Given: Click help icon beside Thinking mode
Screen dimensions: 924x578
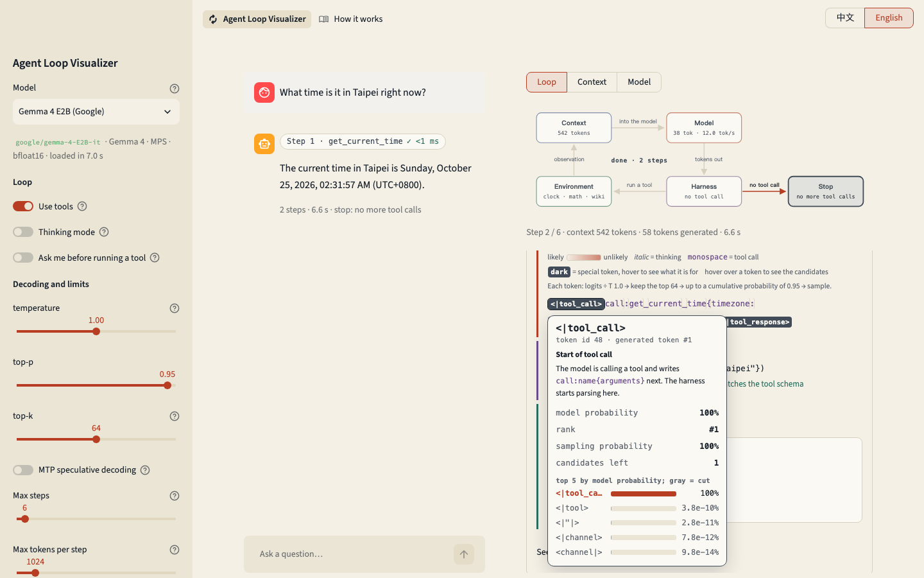Looking at the screenshot, I should [104, 232].
